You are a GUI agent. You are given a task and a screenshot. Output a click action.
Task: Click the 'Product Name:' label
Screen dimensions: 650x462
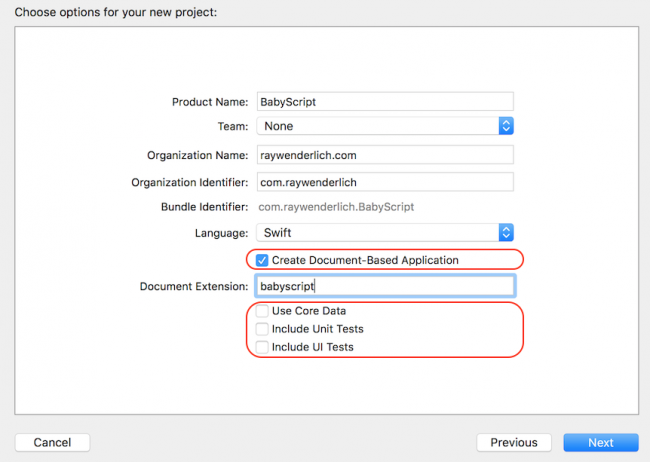click(x=210, y=102)
